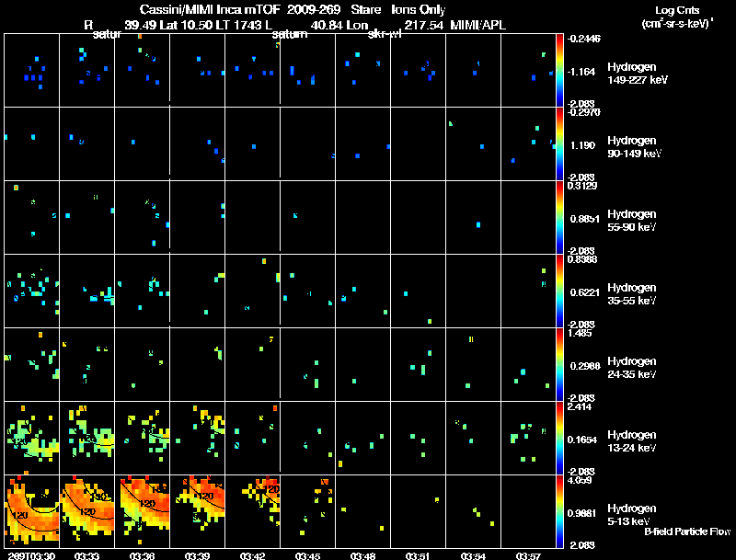Screen dimensions: 736x560
Task: Select the color bar for Hydrogen 5-13 keV
Action: [x=559, y=512]
